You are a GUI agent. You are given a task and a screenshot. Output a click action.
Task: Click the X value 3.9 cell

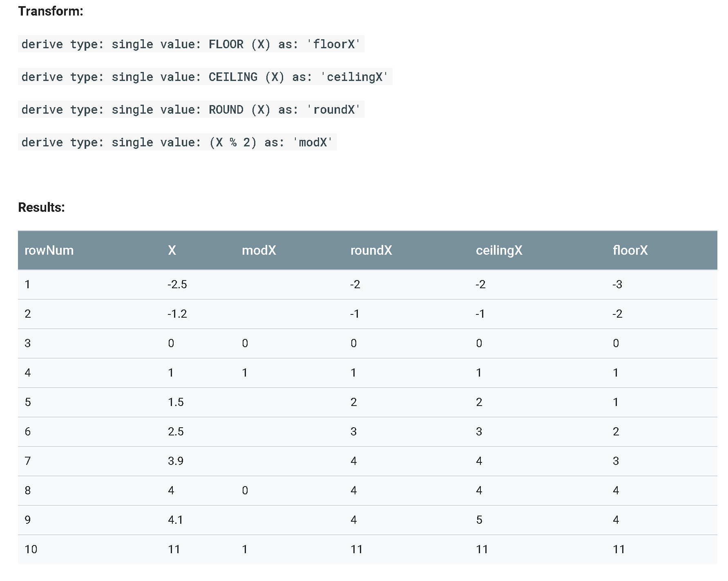tap(176, 461)
